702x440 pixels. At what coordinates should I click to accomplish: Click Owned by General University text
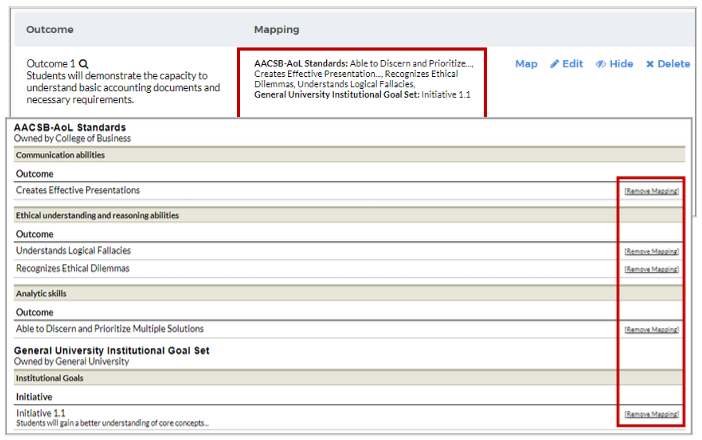click(x=71, y=362)
